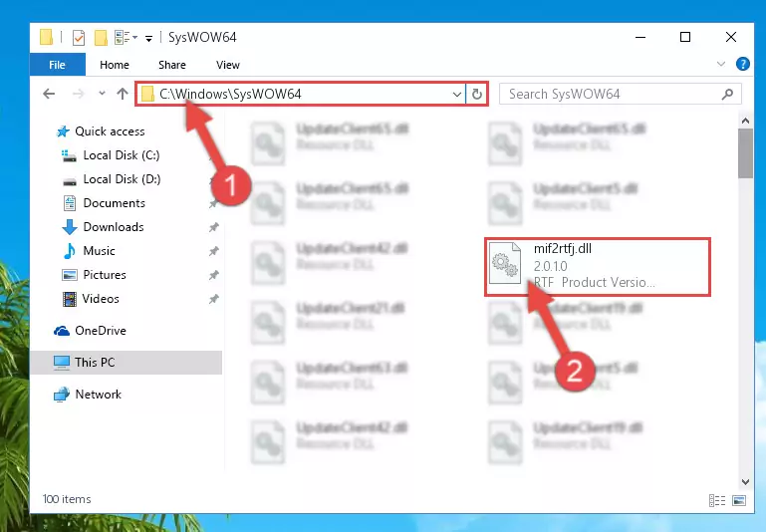Viewport: 766px width, 532px height.
Task: Expand the ribbon with the chevron
Action: (720, 64)
